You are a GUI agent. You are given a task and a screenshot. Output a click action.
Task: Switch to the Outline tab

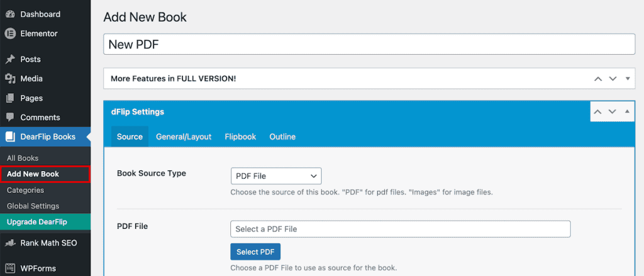point(282,137)
